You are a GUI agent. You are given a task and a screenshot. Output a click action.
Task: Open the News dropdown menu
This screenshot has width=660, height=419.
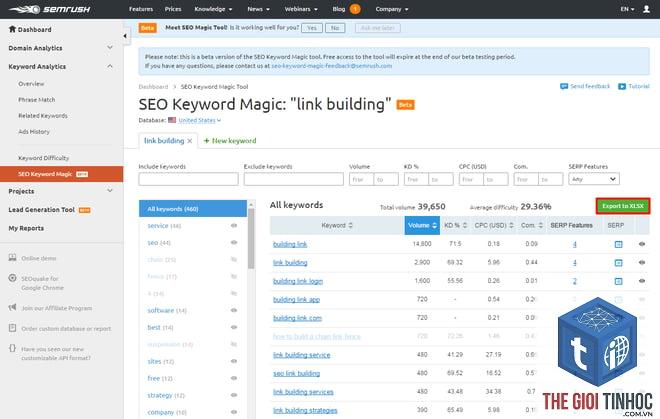tap(258, 9)
